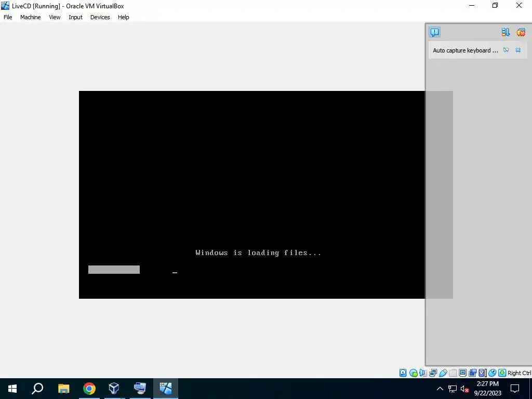Click the audio status indicator icon
The height and width of the screenshot is (399, 532).
[423, 373]
